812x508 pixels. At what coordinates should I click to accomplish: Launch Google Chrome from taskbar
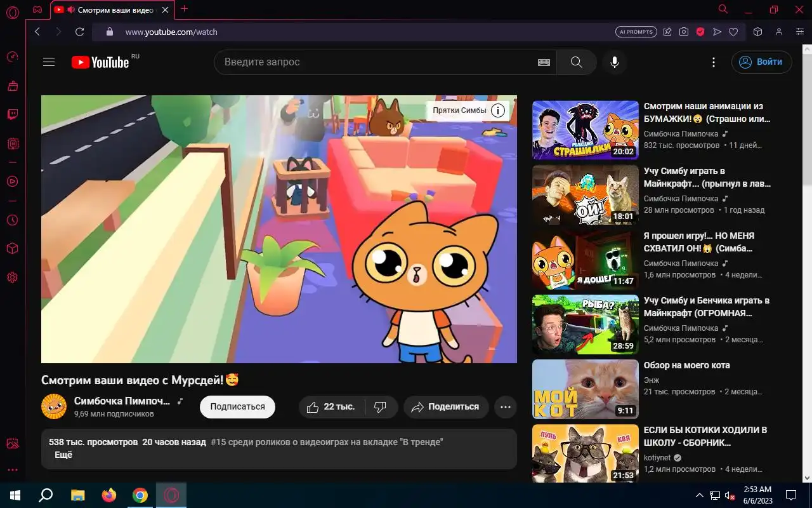click(x=140, y=495)
